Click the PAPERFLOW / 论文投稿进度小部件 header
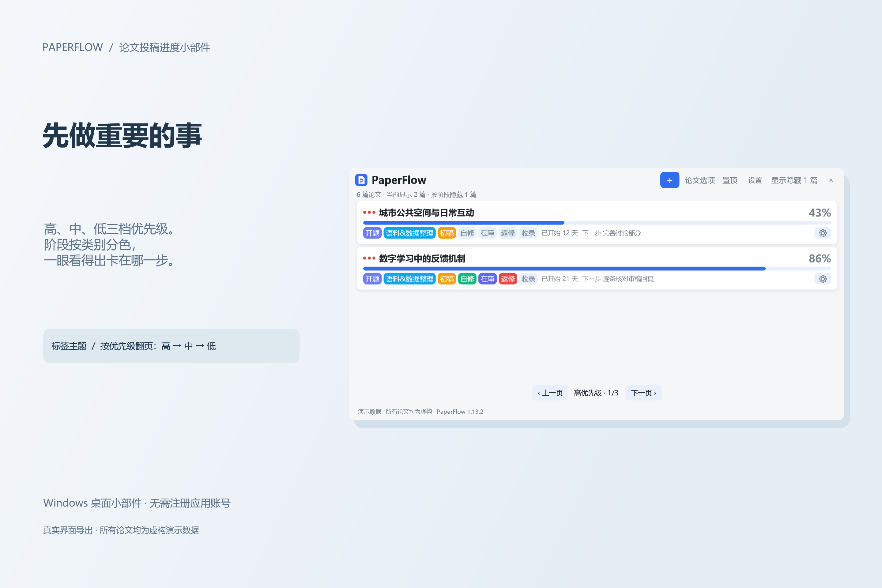Viewport: 882px width, 588px height. point(126,47)
